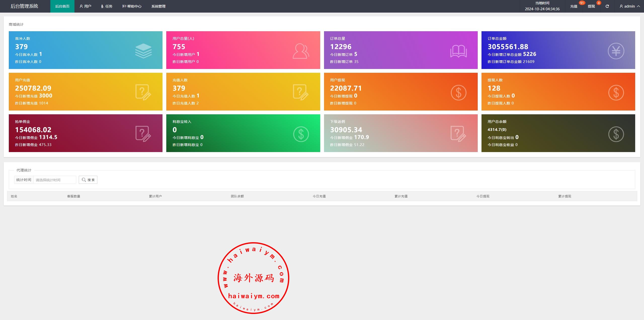Click the yen icon on 订单总金额 card

coord(616,51)
